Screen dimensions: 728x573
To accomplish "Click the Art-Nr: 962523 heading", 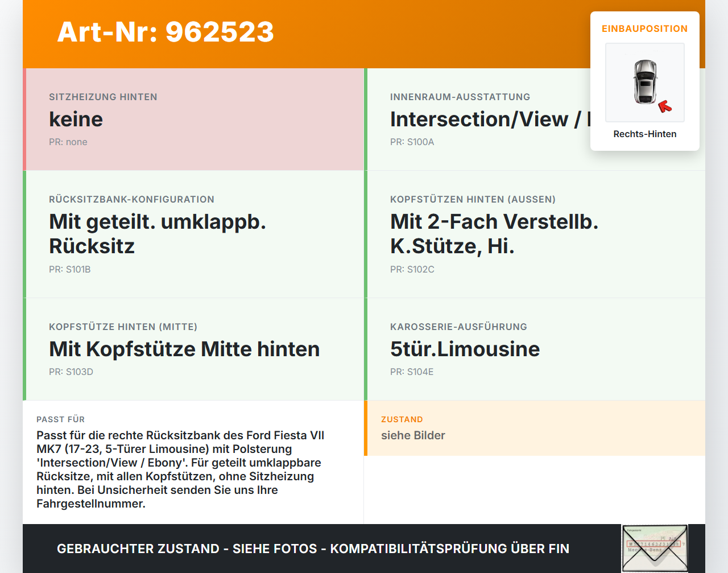I will 165,32.
